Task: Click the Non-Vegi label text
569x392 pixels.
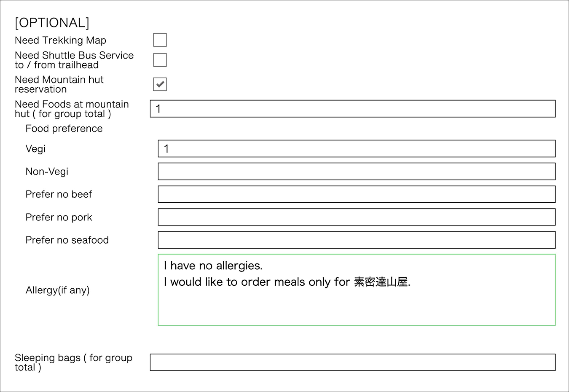Action: (x=47, y=171)
